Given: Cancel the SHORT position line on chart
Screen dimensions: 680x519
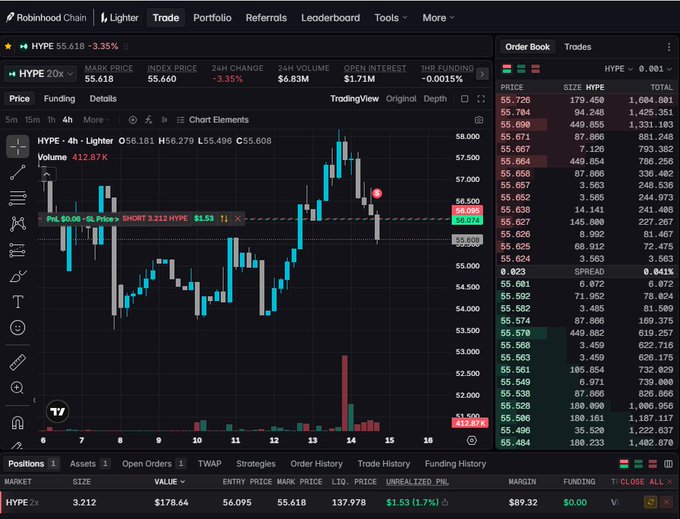Looking at the screenshot, I should 238,219.
